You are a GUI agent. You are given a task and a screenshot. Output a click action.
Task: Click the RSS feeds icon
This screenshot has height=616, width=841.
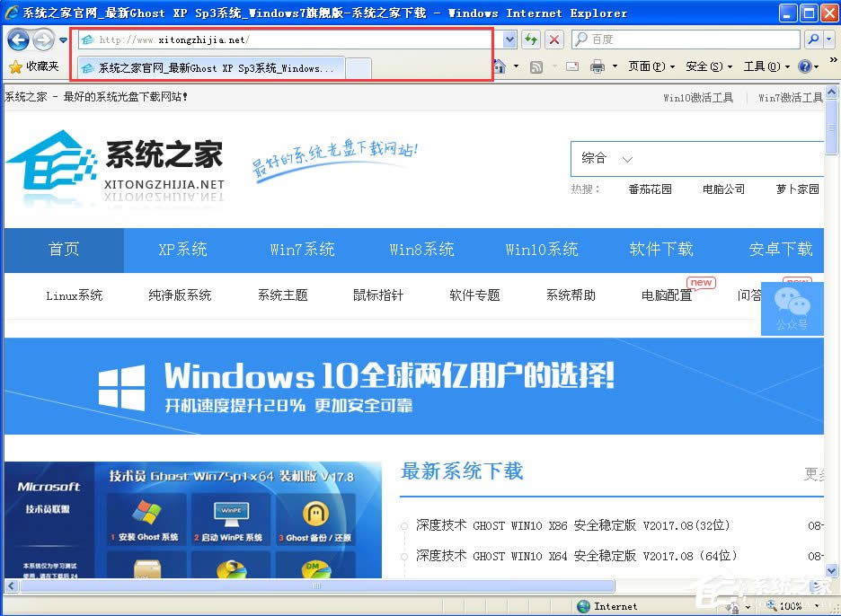pyautogui.click(x=537, y=66)
